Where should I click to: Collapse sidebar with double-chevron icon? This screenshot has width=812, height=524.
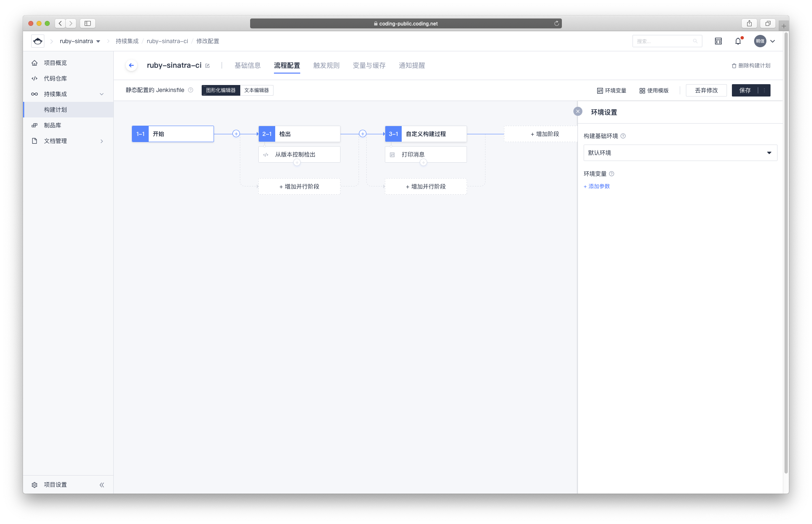(x=102, y=485)
